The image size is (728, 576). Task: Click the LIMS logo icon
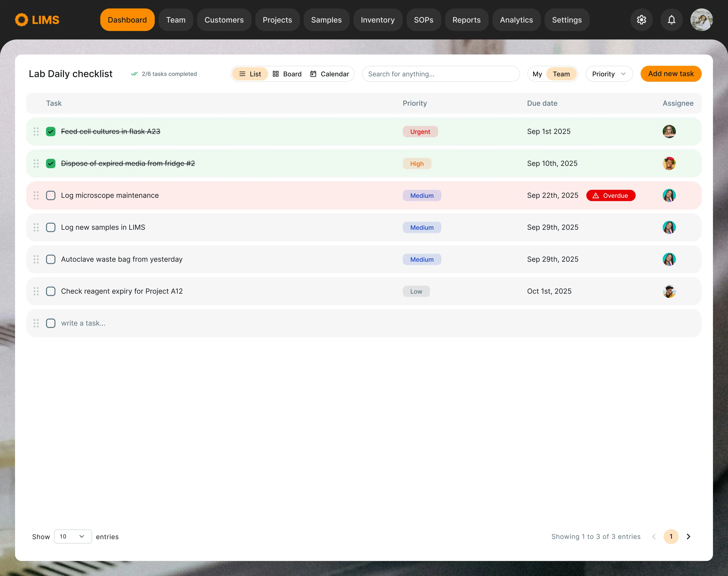pyautogui.click(x=22, y=20)
